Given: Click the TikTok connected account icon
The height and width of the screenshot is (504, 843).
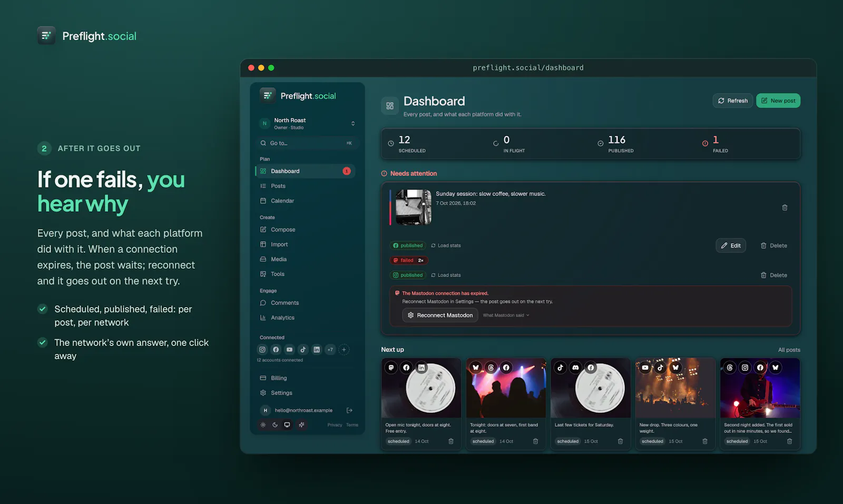Looking at the screenshot, I should (x=303, y=350).
